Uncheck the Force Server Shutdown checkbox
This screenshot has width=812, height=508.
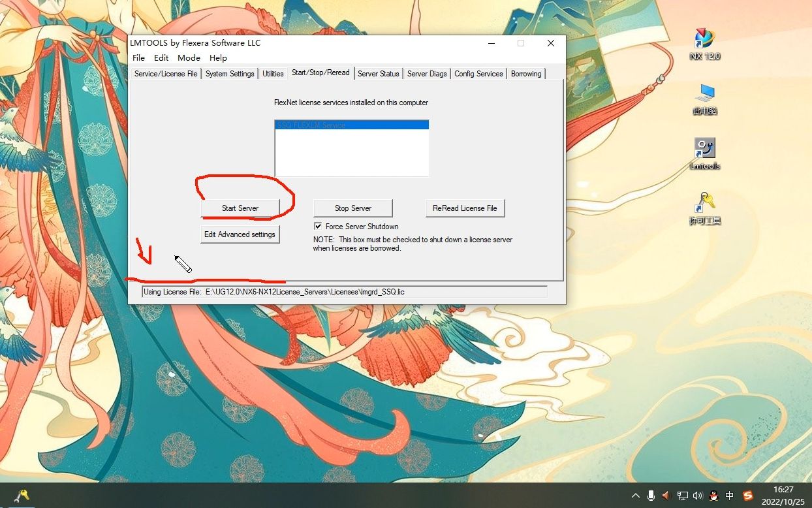pyautogui.click(x=318, y=227)
